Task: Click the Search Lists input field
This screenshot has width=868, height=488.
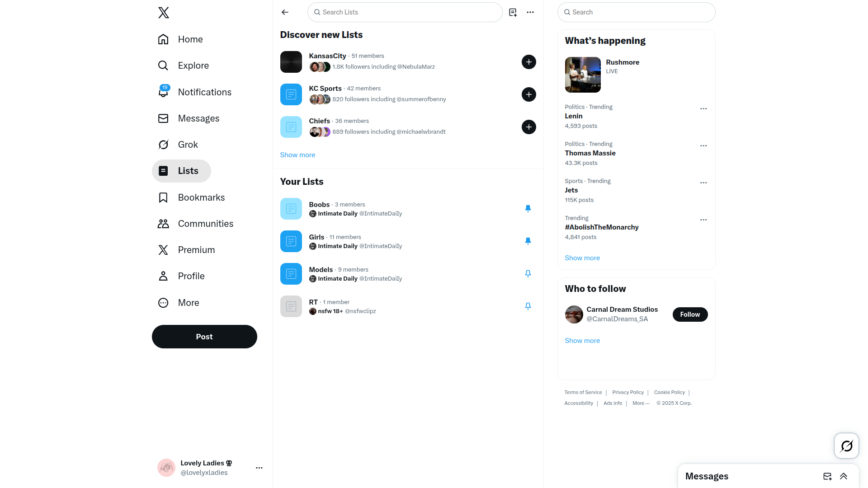Action: (x=405, y=12)
